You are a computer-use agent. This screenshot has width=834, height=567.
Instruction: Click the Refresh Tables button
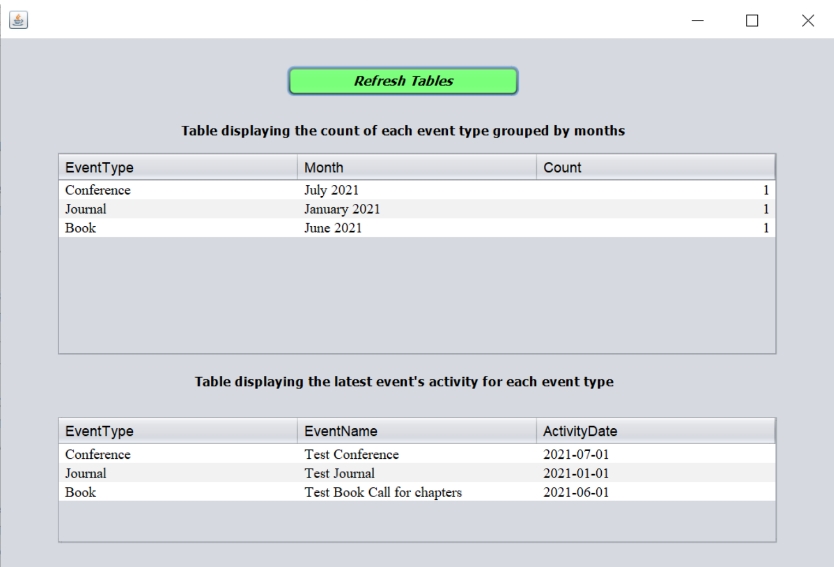pos(403,81)
